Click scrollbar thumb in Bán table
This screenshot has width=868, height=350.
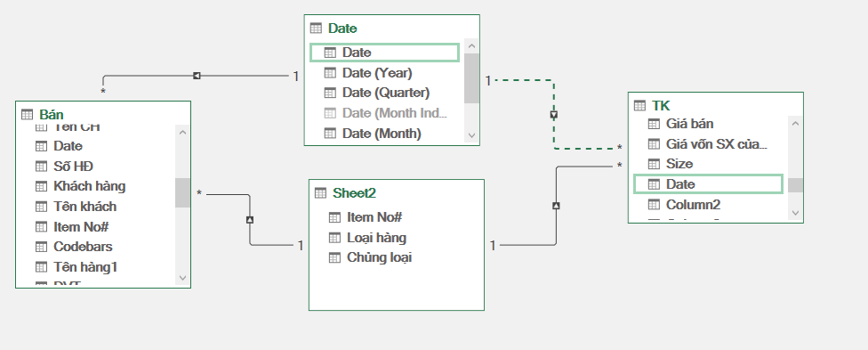click(x=182, y=192)
